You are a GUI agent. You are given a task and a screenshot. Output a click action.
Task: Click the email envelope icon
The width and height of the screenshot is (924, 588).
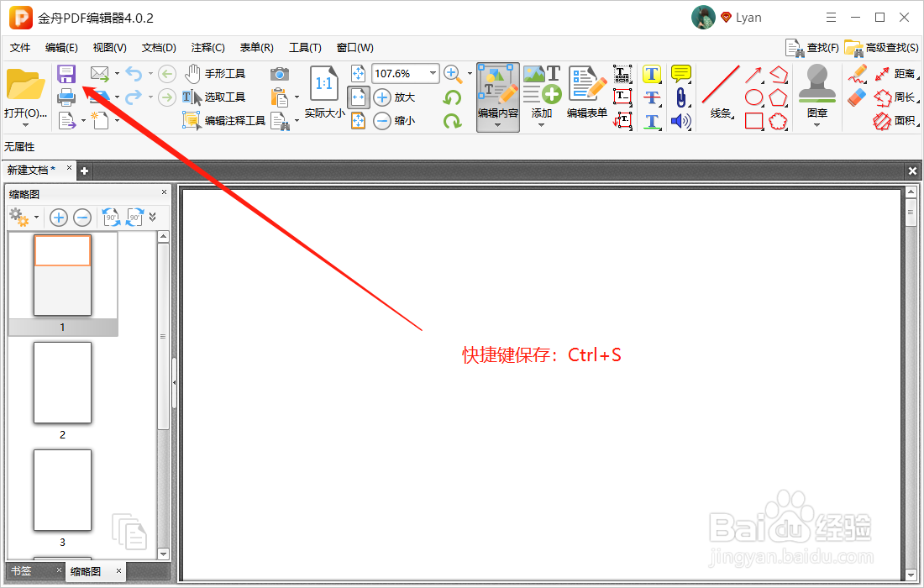(x=100, y=74)
